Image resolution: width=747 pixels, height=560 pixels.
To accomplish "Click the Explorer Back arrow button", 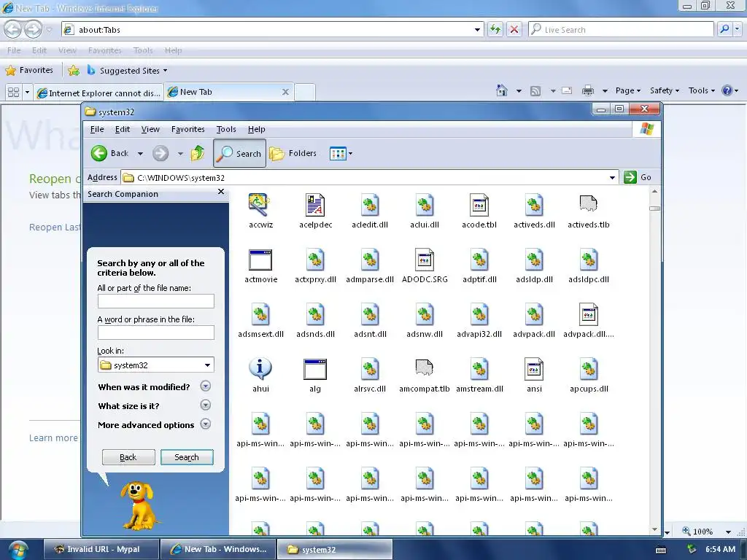I will (x=99, y=153).
